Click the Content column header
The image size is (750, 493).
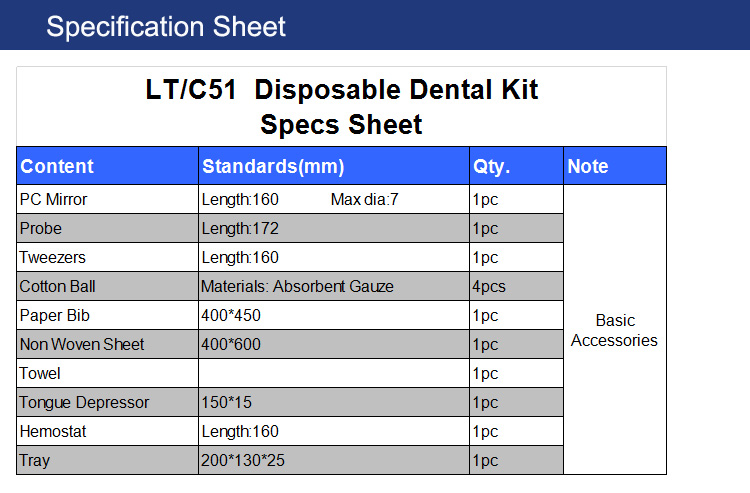108,166
